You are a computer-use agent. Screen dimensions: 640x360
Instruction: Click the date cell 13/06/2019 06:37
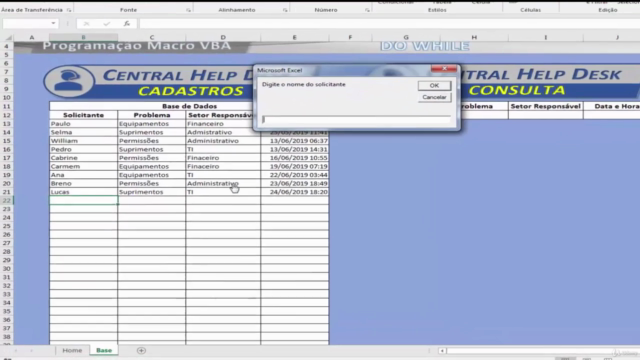295,141
